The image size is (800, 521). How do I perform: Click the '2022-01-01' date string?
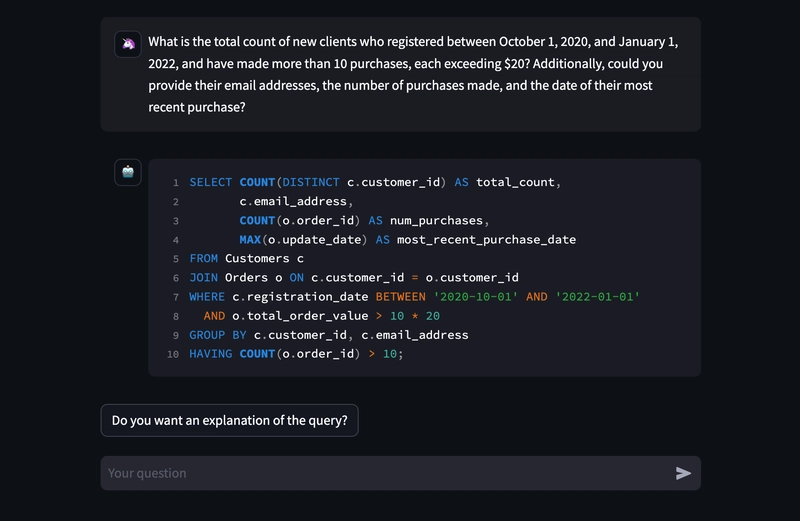(x=597, y=297)
